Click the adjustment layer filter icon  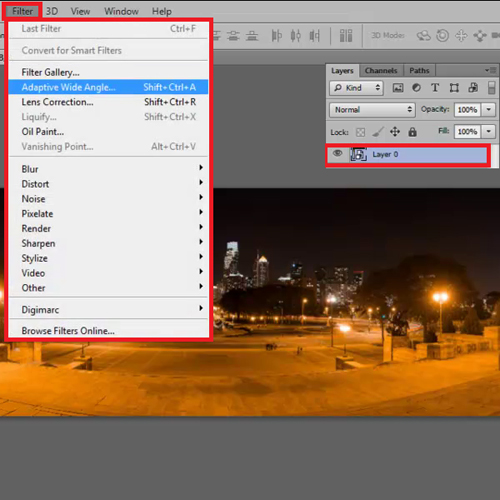[416, 88]
